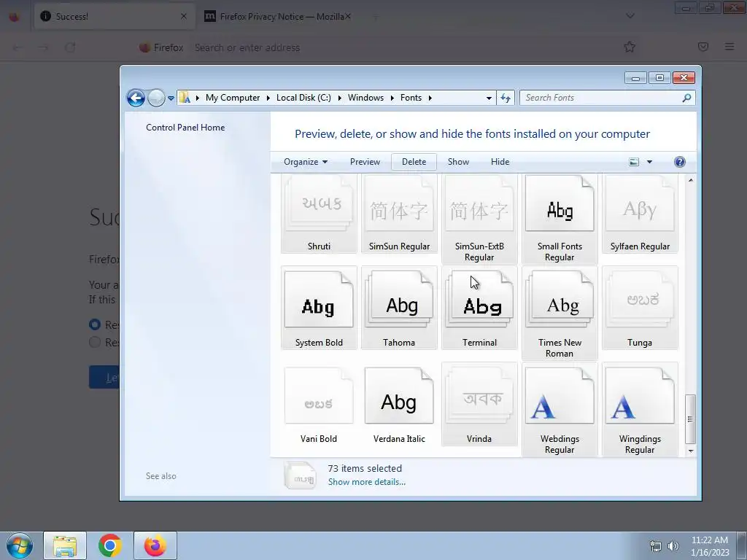Screen dimensions: 747x560
Task: Open Firefox application menu hamburger icon
Action: tap(729, 47)
